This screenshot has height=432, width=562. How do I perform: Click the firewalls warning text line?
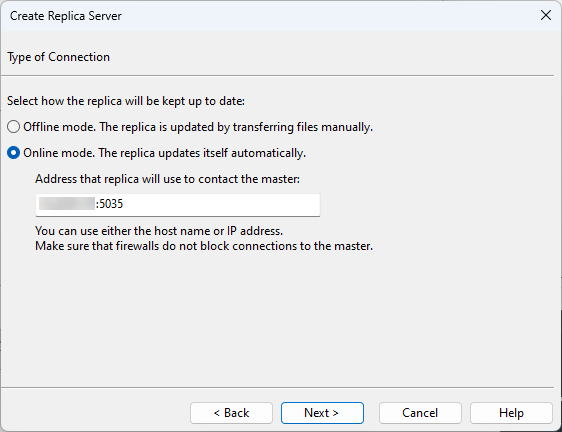204,246
